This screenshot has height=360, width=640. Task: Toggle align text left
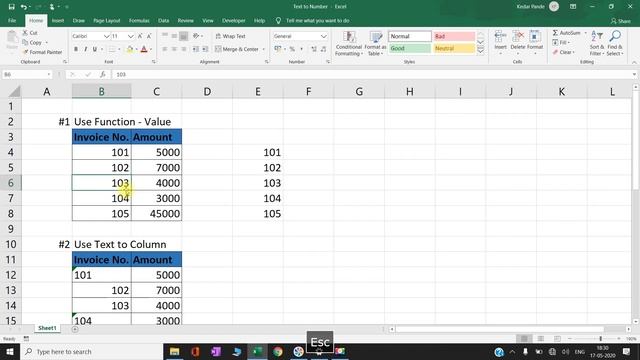click(x=164, y=49)
